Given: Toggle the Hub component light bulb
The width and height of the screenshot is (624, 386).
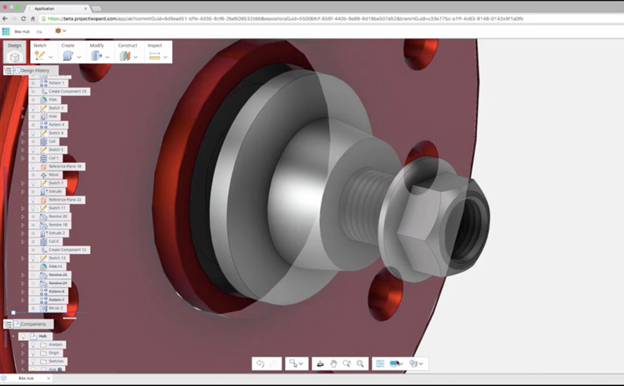Looking at the screenshot, I should pyautogui.click(x=23, y=336).
